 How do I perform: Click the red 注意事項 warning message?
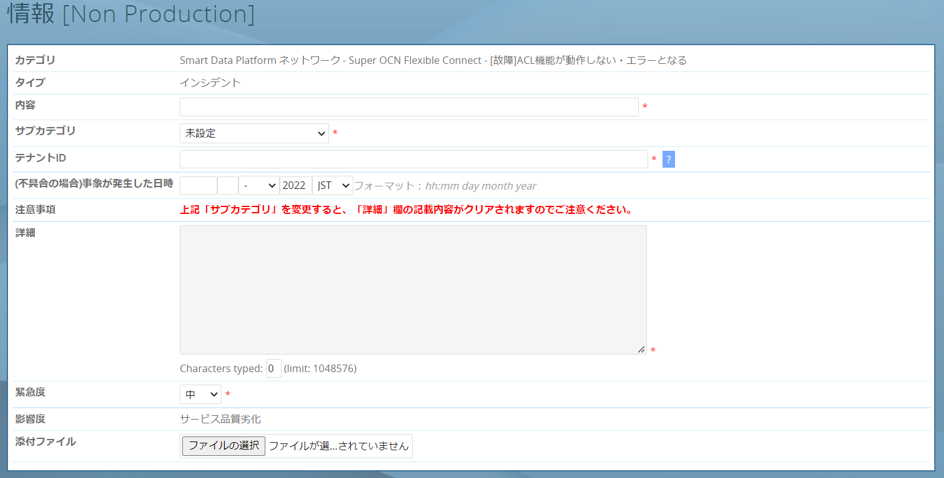pos(405,210)
